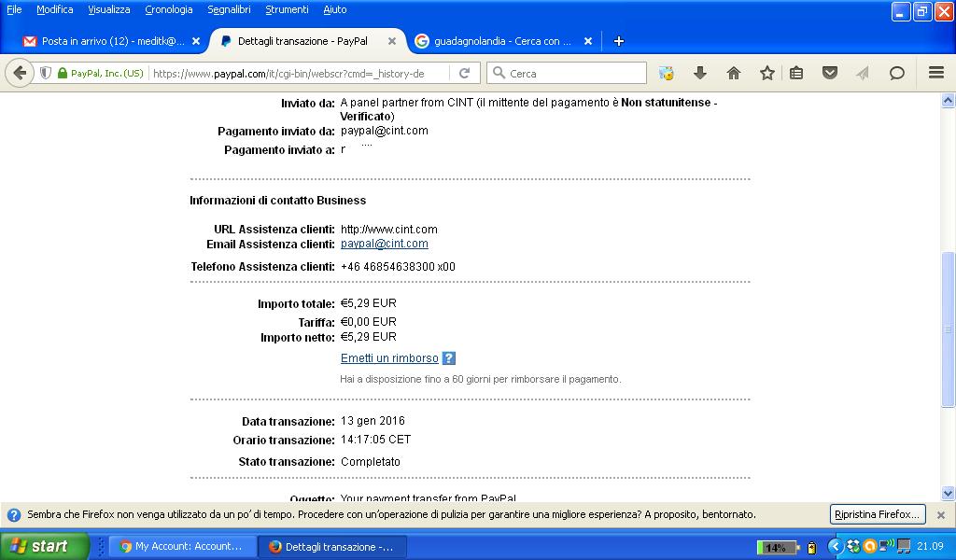Click the vertical scrollbar thumb

tap(949, 329)
